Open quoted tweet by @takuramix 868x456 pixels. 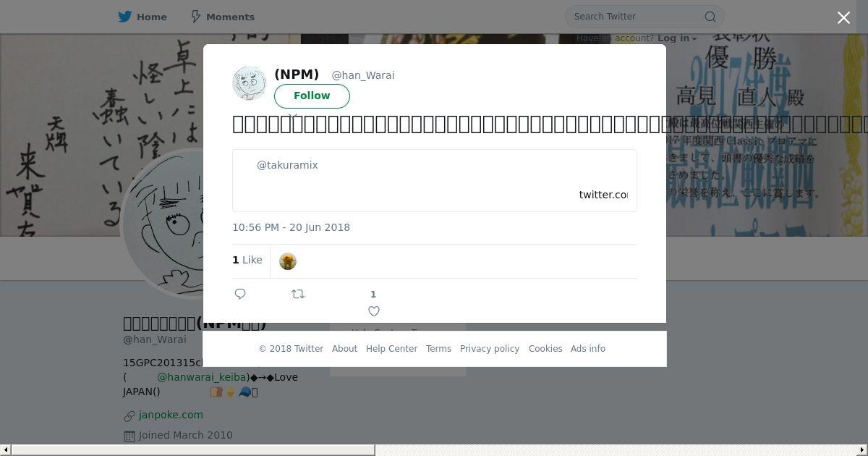click(x=435, y=180)
